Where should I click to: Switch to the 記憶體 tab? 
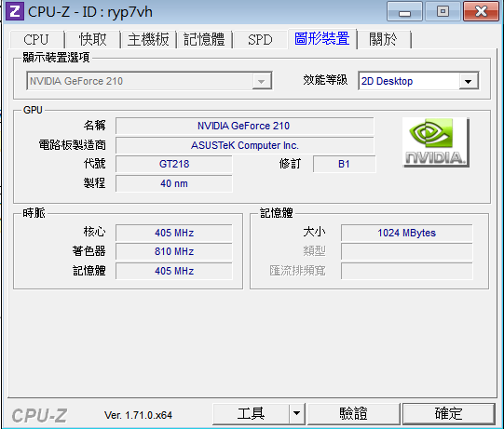point(204,40)
